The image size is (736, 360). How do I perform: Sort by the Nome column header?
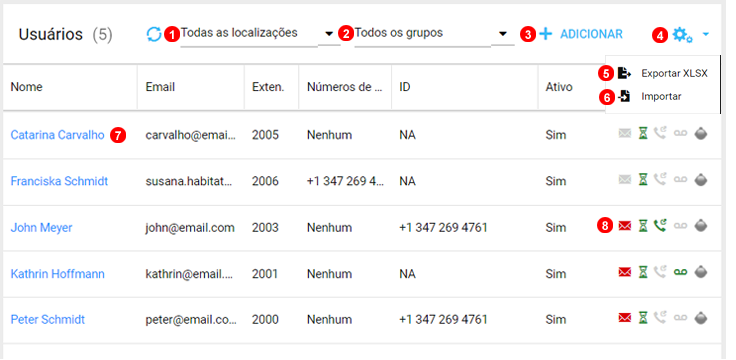pos(27,87)
